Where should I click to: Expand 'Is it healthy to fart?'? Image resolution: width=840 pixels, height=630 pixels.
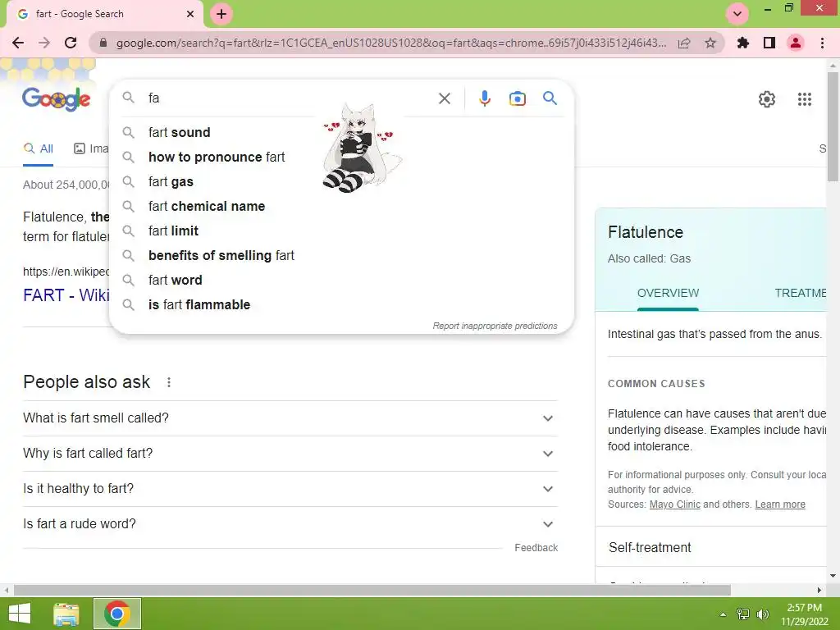pyautogui.click(x=290, y=489)
